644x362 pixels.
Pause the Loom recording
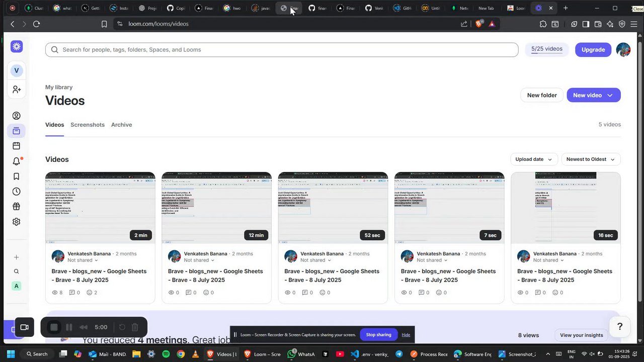pos(69,327)
